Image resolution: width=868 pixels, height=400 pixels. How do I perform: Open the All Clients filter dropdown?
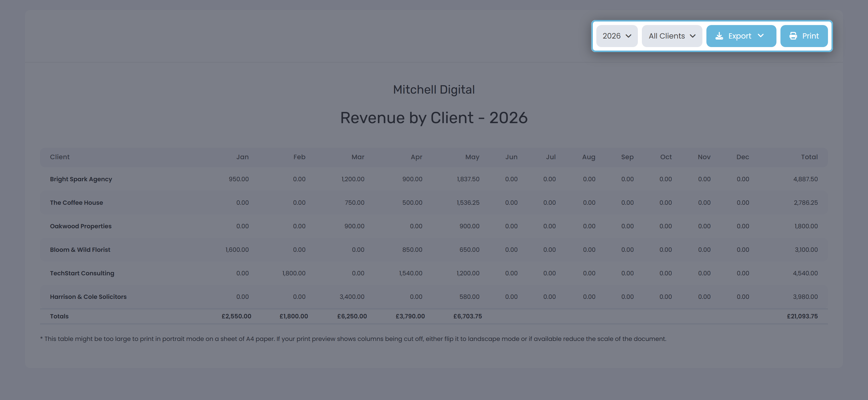tap(672, 36)
